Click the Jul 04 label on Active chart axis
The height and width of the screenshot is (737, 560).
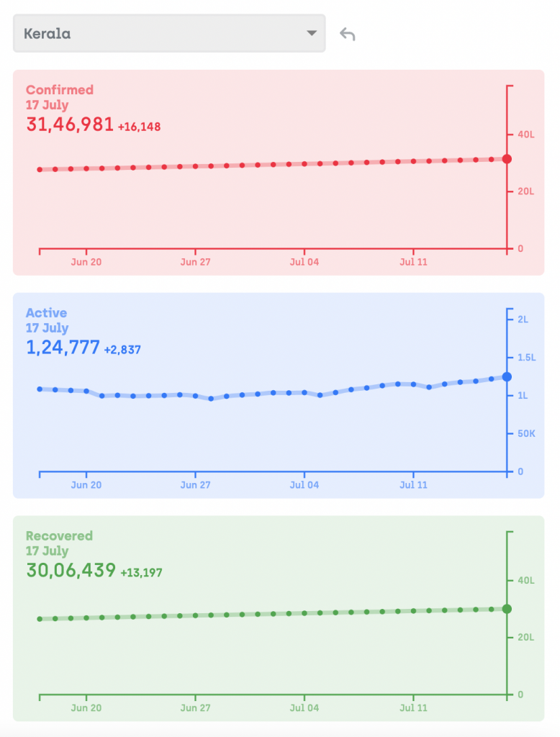pyautogui.click(x=304, y=485)
